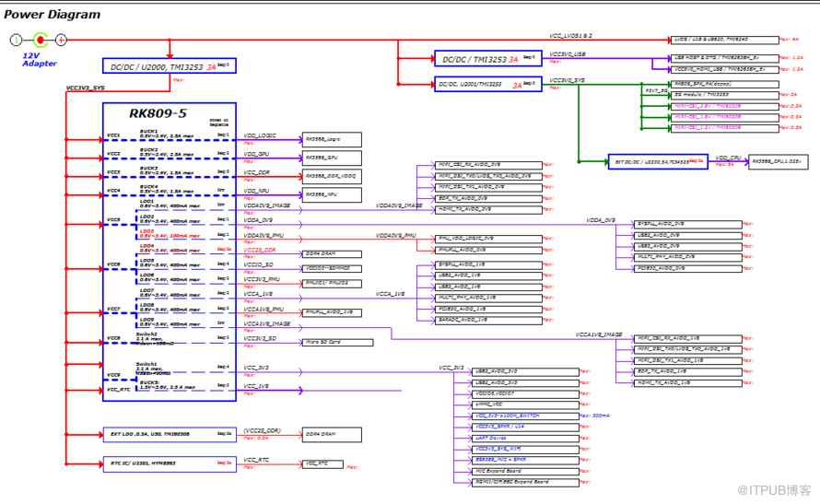
Task: Click the RK3568_NPU box
Action: pos(332,194)
